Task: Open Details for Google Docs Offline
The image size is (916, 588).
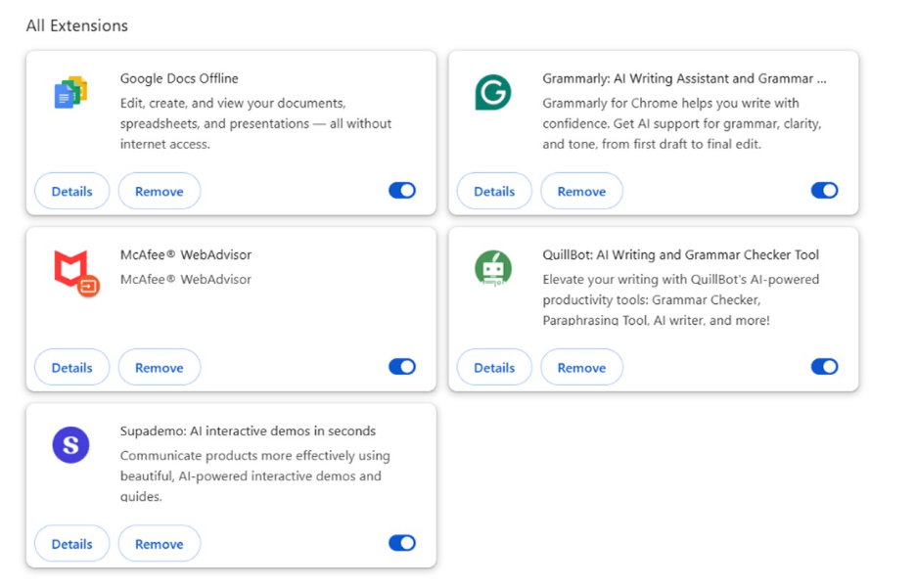Action: pos(71,192)
